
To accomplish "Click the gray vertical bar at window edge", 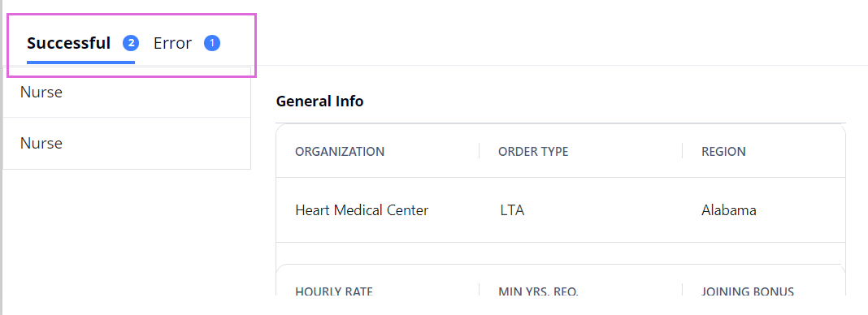I will [2, 157].
